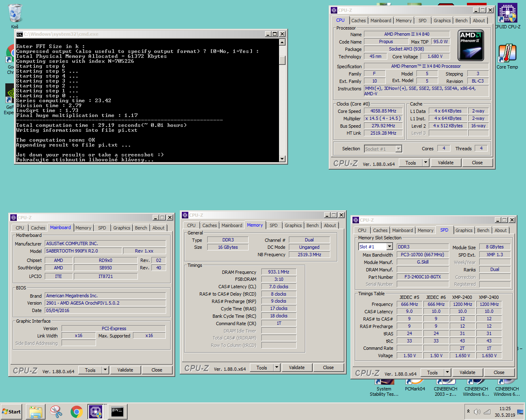Click Close button in CPU window
526x420 pixels.
pyautogui.click(x=477, y=163)
